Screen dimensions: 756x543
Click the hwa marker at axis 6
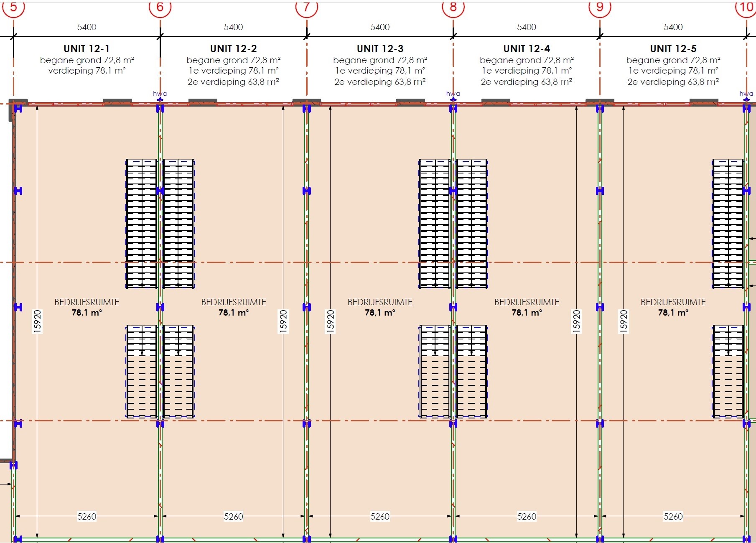pos(160,94)
